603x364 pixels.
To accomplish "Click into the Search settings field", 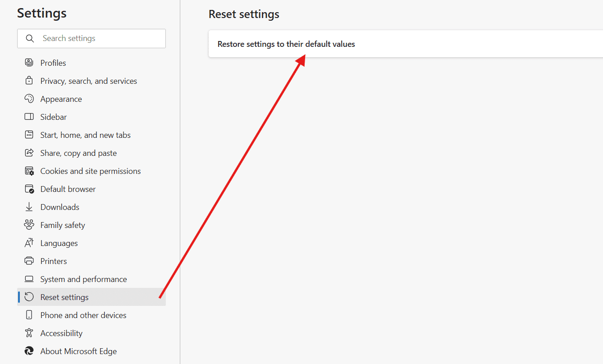I will [99, 39].
